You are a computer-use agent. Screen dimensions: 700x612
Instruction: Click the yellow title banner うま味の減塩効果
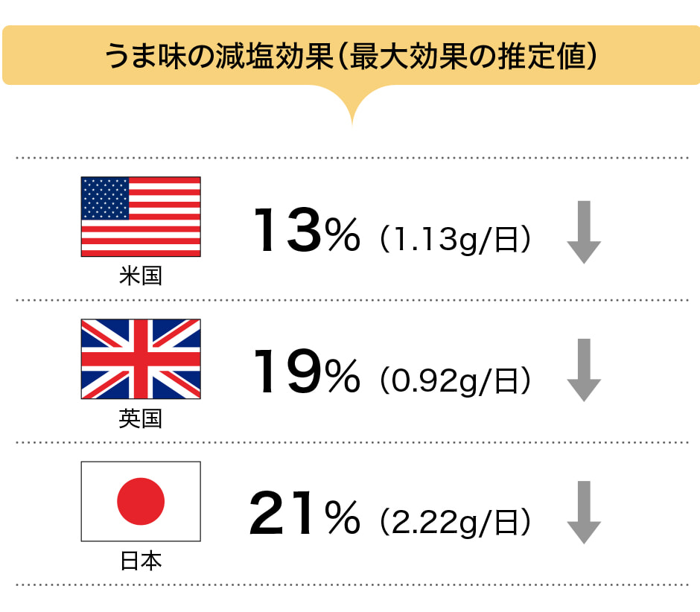pos(351,55)
